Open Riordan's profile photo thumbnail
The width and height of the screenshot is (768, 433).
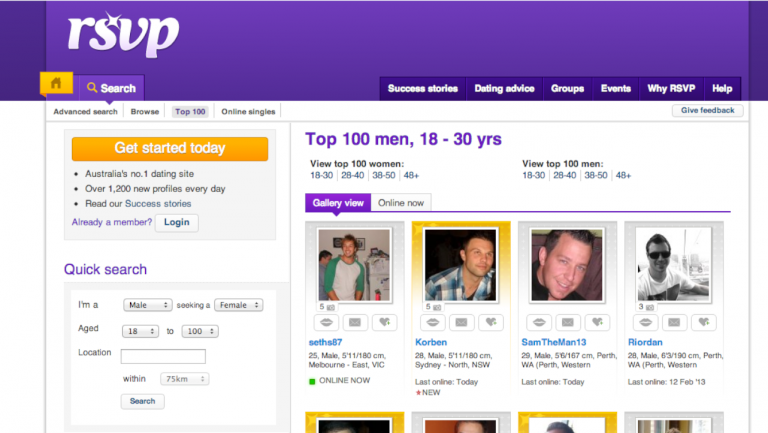673,265
